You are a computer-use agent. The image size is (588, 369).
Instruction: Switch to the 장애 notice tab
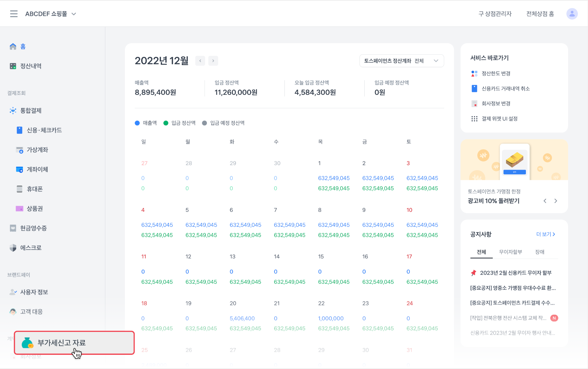click(539, 252)
